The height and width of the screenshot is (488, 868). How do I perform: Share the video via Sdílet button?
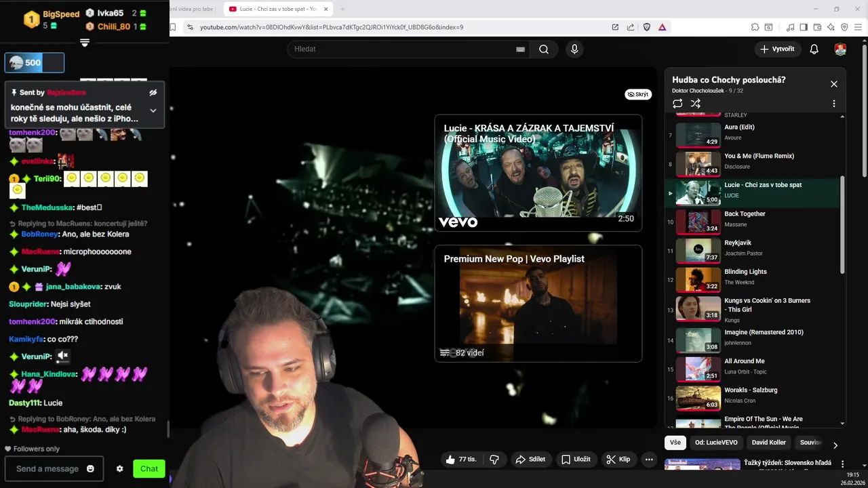tap(530, 459)
